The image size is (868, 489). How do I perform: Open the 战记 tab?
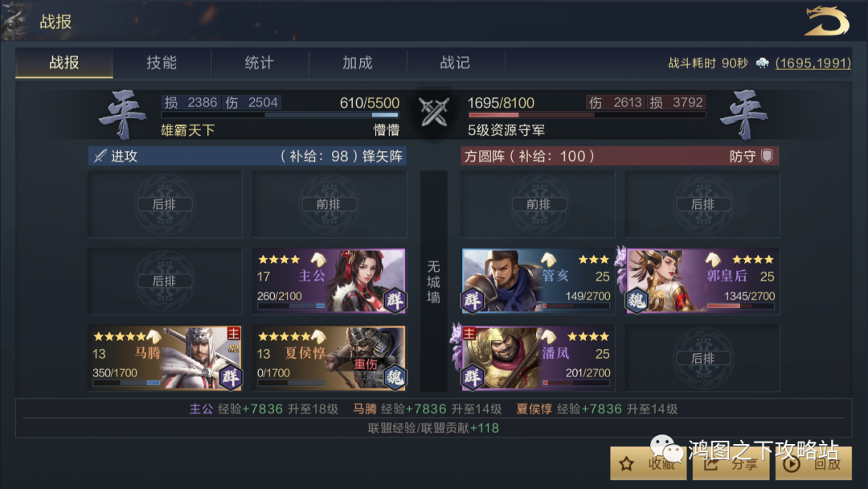(x=455, y=63)
